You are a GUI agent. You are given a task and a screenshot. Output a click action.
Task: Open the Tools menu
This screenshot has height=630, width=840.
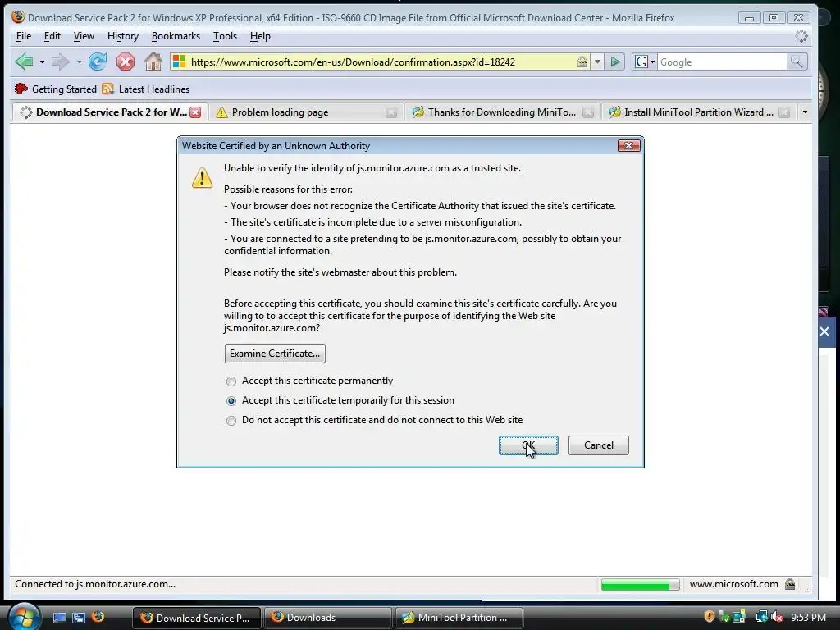225,36
